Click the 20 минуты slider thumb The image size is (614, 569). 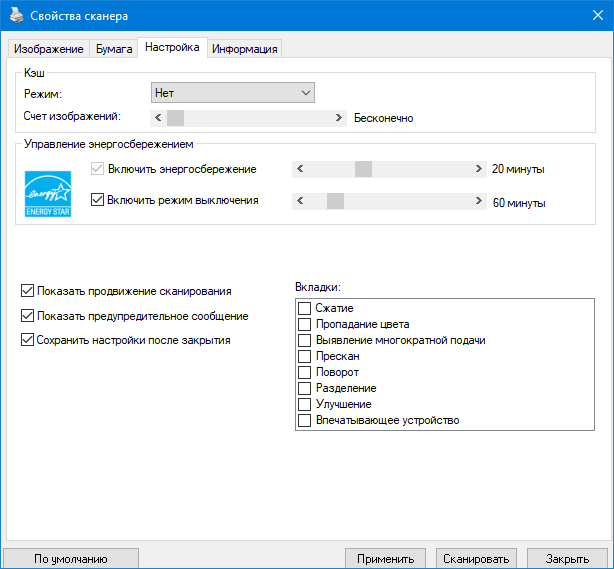tap(363, 169)
